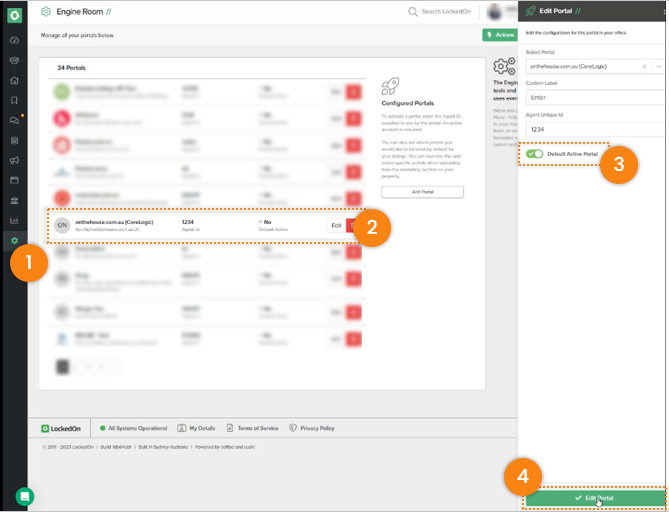Click the bookmark icon in sidebar
The image size is (669, 512).
point(14,100)
